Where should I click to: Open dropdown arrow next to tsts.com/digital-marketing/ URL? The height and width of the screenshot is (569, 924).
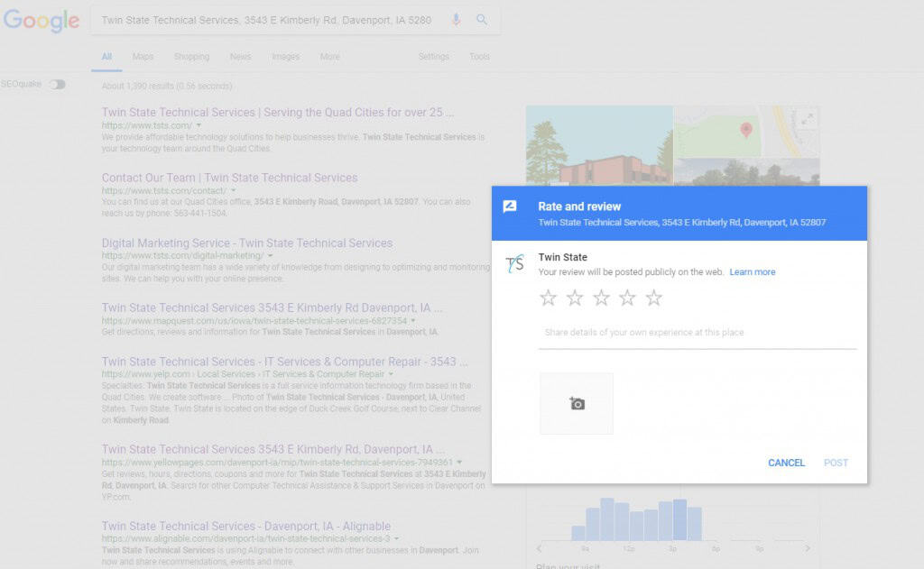[271, 255]
